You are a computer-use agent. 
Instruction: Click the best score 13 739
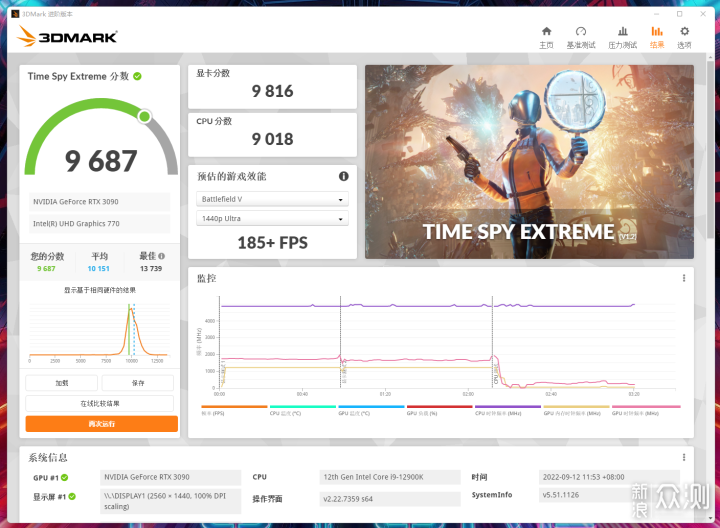151,269
